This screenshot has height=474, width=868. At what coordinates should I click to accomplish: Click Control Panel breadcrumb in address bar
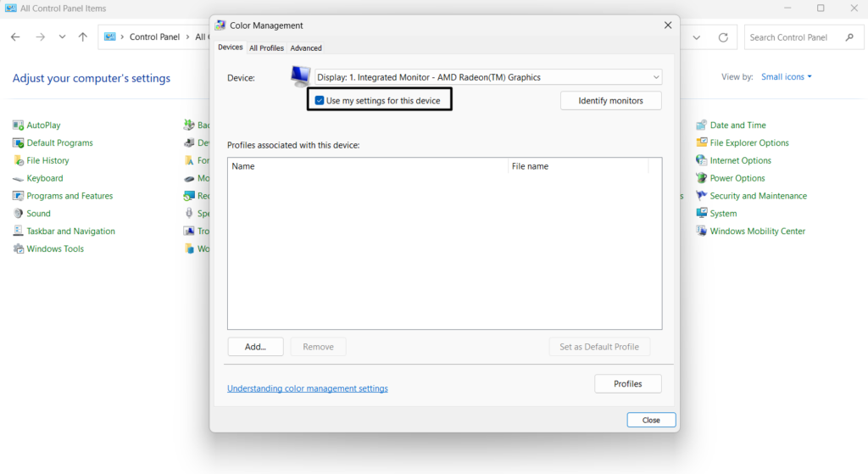tap(154, 37)
